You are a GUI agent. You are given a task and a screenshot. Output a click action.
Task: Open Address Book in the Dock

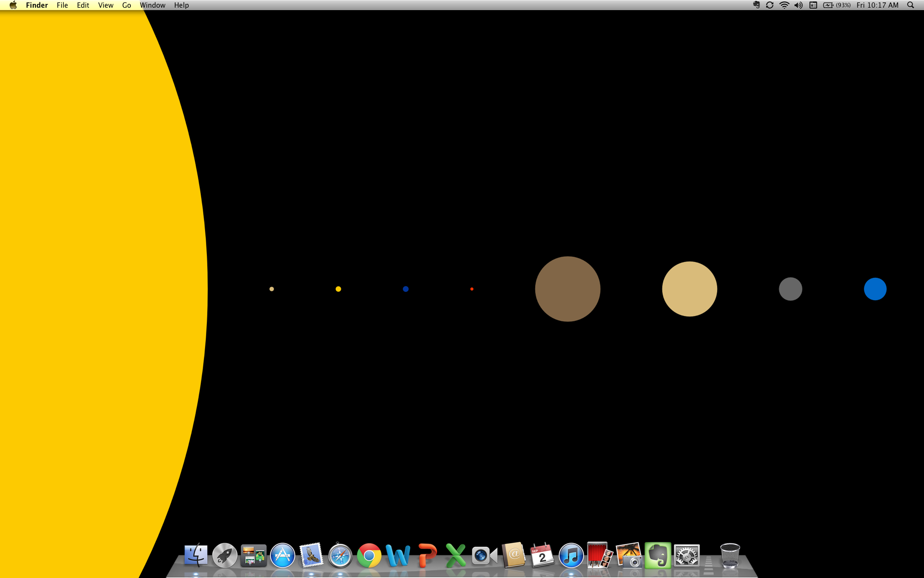pos(513,555)
